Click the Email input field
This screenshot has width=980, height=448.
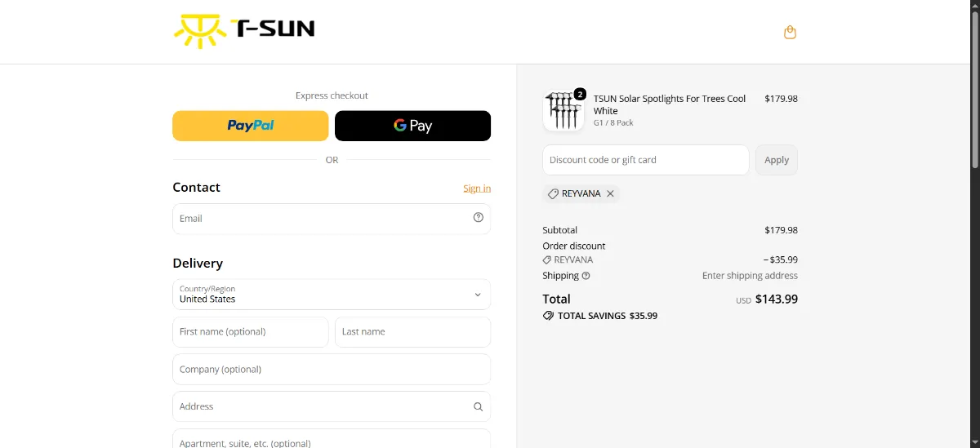click(332, 219)
